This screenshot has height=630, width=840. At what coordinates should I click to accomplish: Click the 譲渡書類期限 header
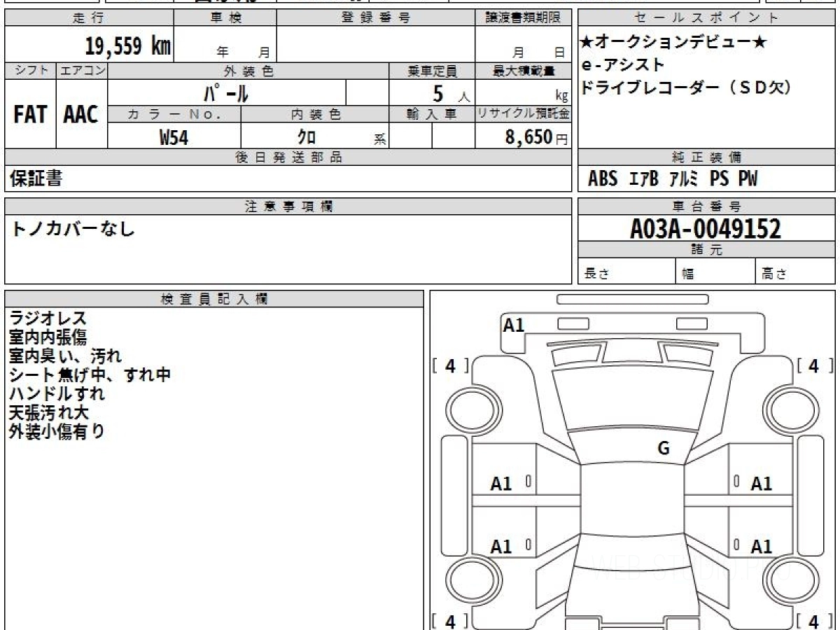click(x=523, y=18)
